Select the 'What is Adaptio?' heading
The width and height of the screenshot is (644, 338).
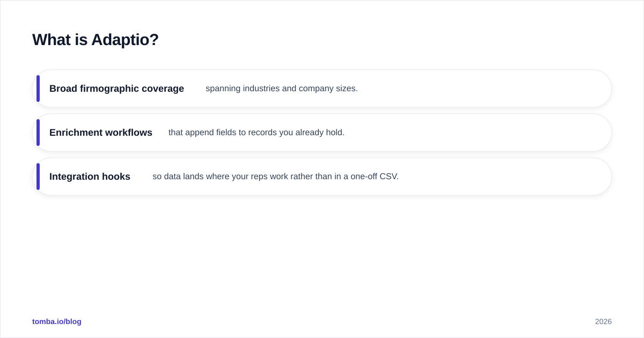click(96, 40)
